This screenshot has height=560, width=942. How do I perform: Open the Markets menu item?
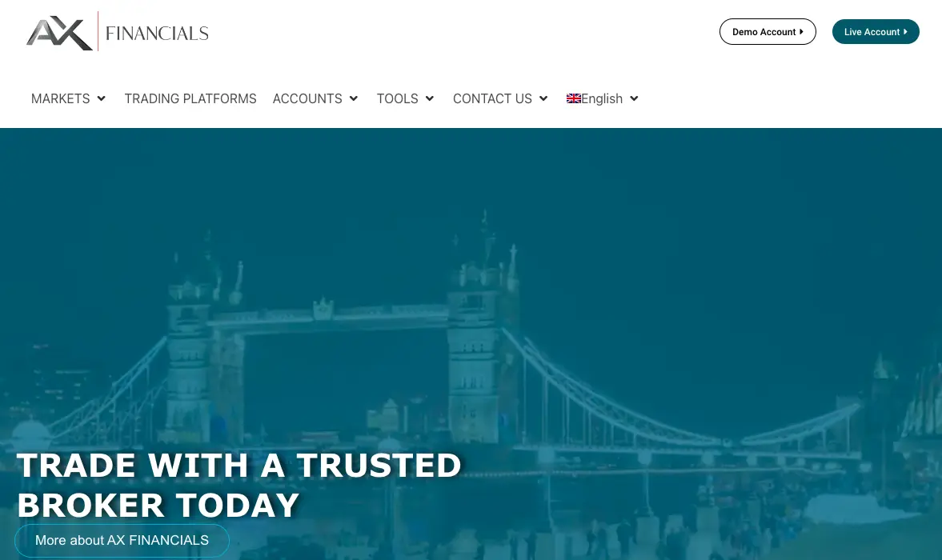(x=61, y=98)
